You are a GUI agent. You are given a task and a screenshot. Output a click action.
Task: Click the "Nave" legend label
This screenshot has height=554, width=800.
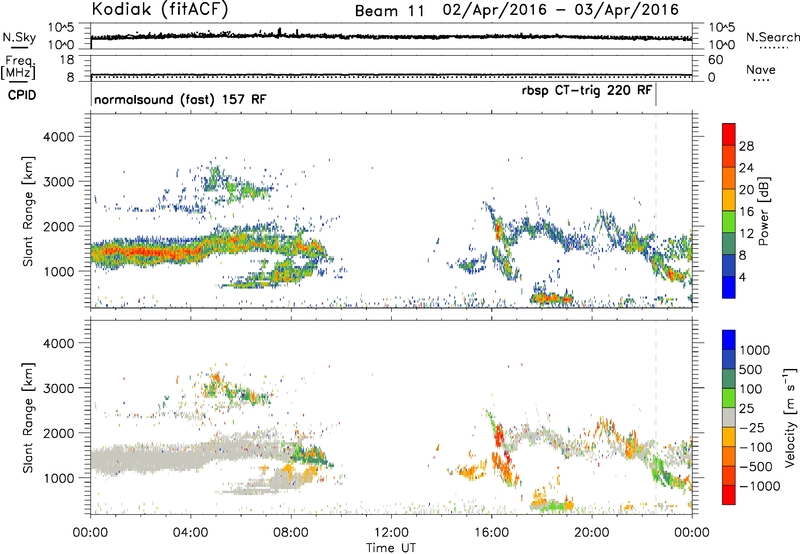pyautogui.click(x=761, y=70)
